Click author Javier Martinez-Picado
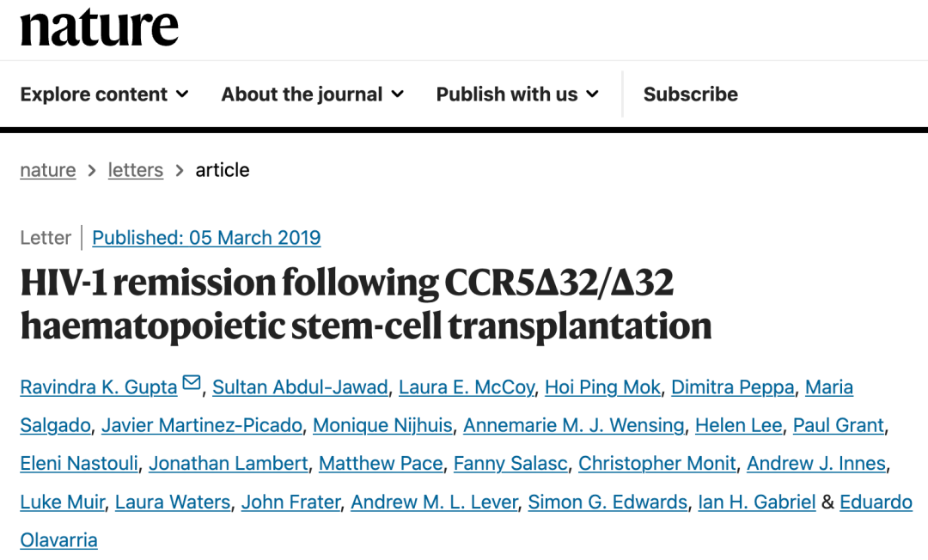Screen dimensions: 928x560 [202, 425]
